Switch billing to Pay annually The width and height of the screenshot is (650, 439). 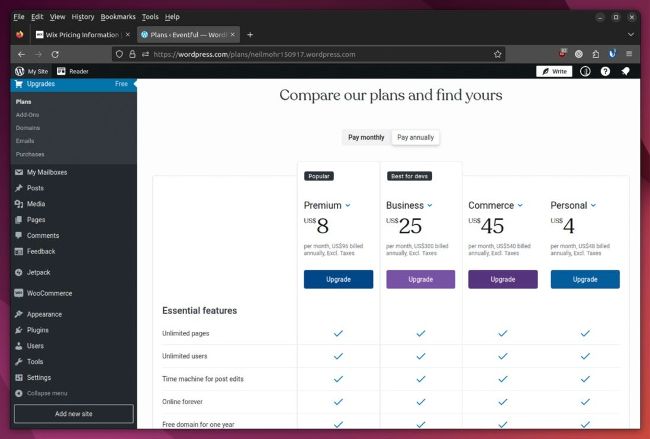click(x=415, y=137)
